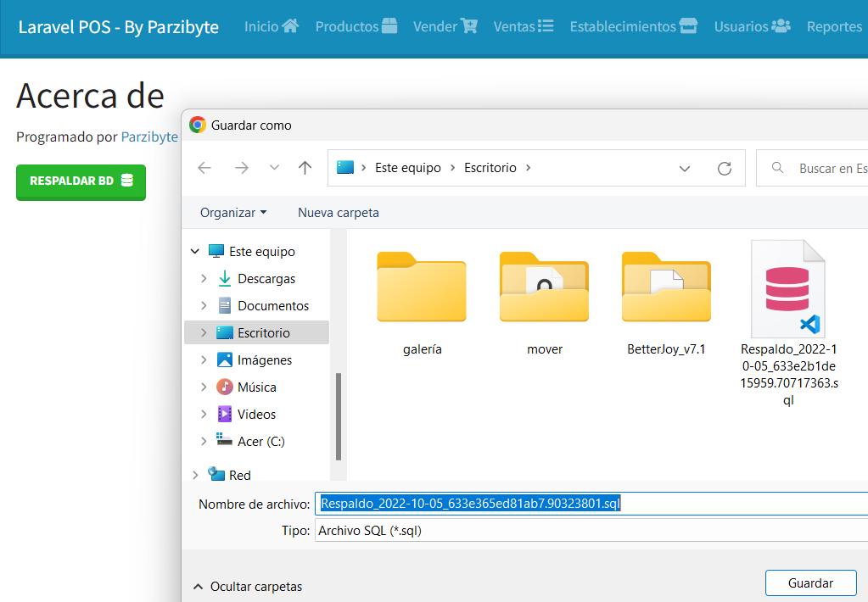The width and height of the screenshot is (868, 602).
Task: Select Acer (C:) drive in tree
Action: click(260, 441)
